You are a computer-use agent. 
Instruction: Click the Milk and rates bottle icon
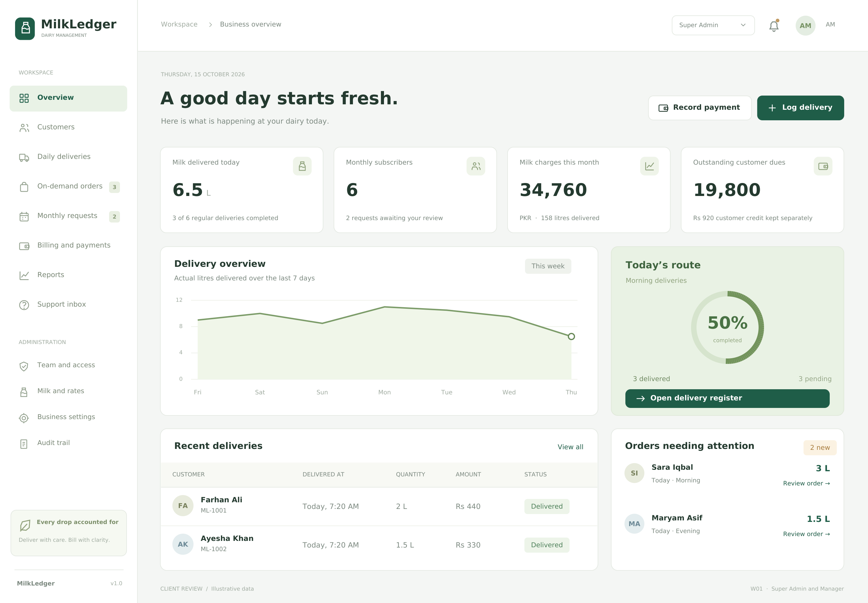point(24,392)
